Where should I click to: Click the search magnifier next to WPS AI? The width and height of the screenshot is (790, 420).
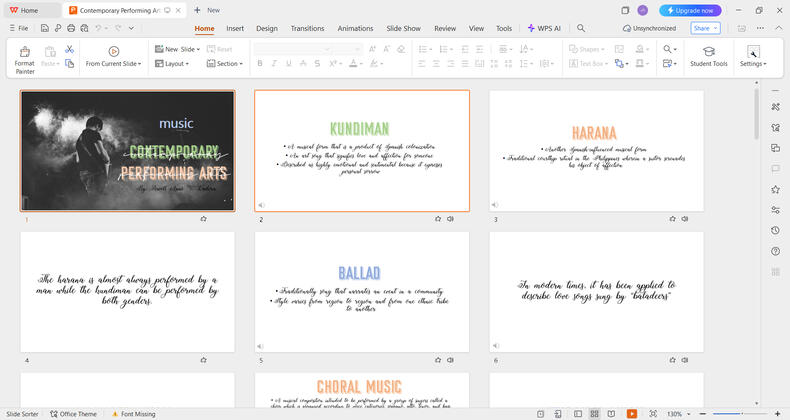[581, 28]
